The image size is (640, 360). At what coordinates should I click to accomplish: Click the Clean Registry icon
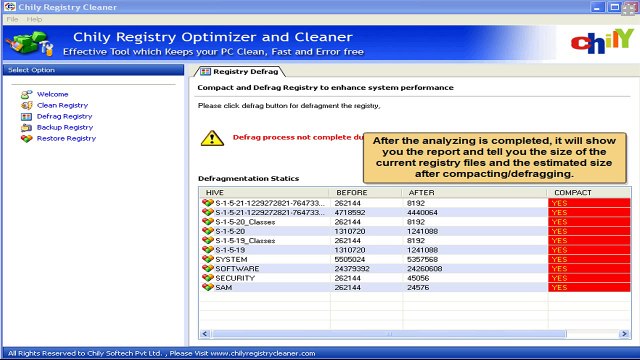pyautogui.click(x=27, y=105)
